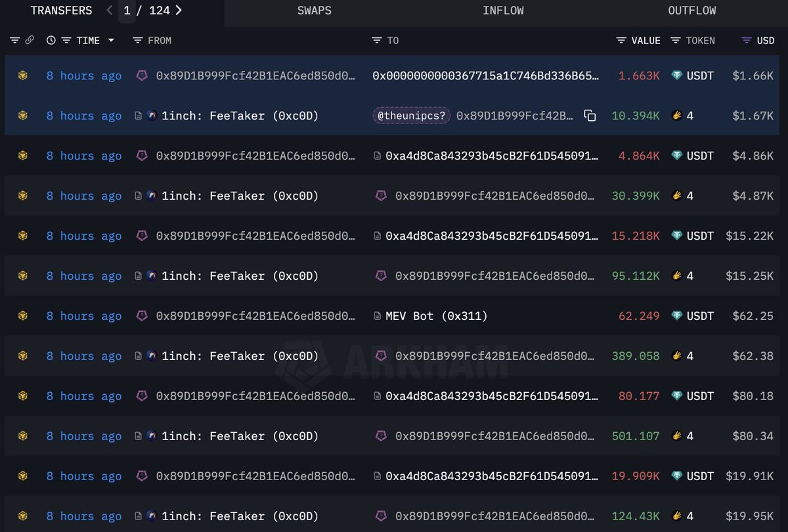Click the value 1.663K
Screen dimensions: 788x532
click(x=639, y=76)
